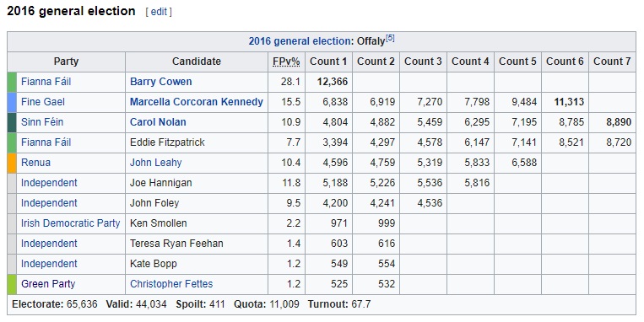Click Independent link in Kate Bopp row
Screen dimensions: 644x322
(x=49, y=264)
